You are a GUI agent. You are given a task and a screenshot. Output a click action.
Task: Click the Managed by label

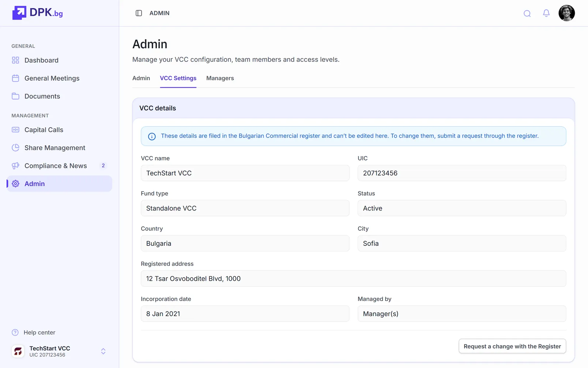(374, 299)
